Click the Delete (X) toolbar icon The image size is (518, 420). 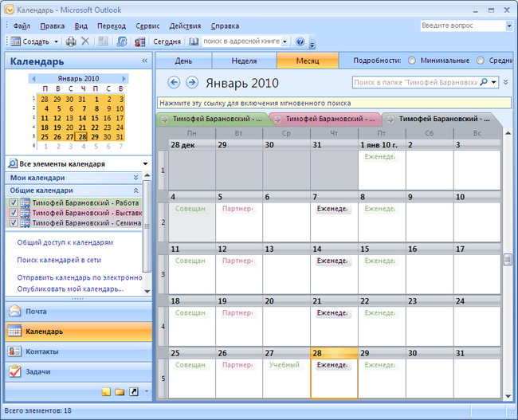[x=85, y=41]
